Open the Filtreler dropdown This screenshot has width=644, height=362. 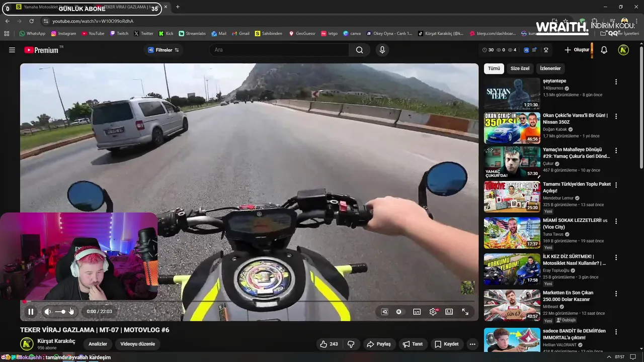pyautogui.click(x=164, y=50)
